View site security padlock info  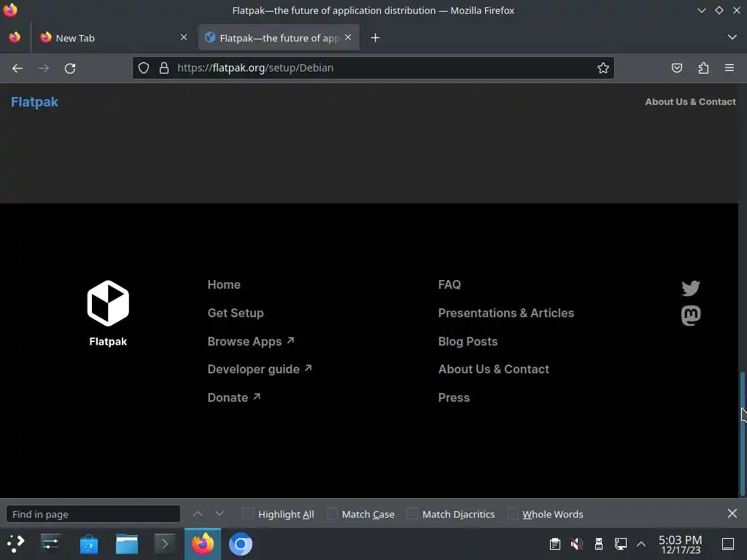pos(164,68)
